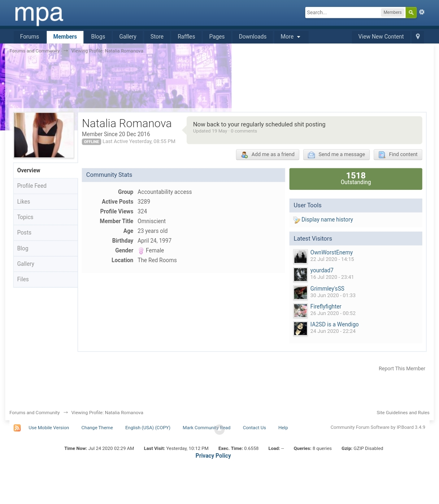The image size is (439, 504).
Task: Click IP.Board software credit link
Action: (x=378, y=427)
